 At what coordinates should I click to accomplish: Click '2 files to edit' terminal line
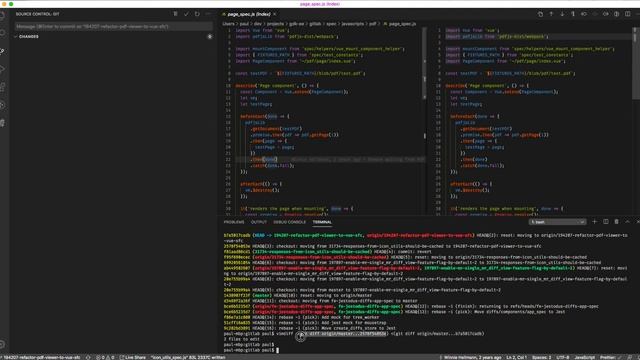click(242, 339)
